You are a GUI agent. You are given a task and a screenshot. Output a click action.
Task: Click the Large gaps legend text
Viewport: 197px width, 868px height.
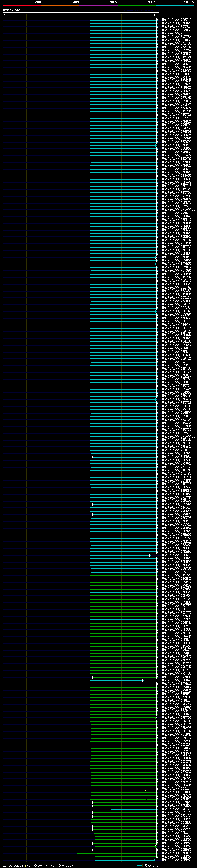coord(38,866)
